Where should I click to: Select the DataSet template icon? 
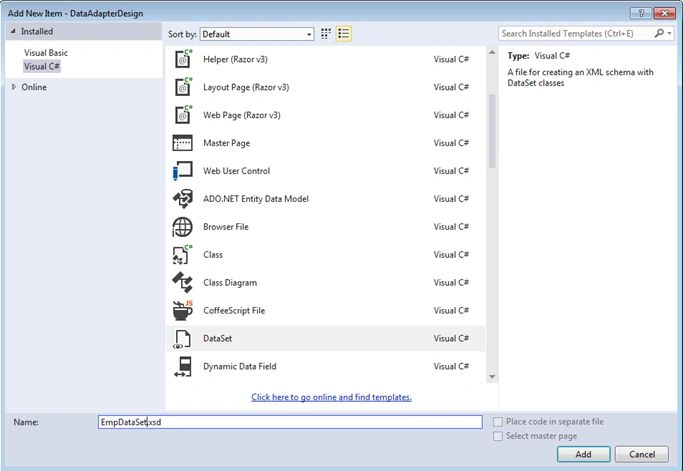[x=182, y=339]
